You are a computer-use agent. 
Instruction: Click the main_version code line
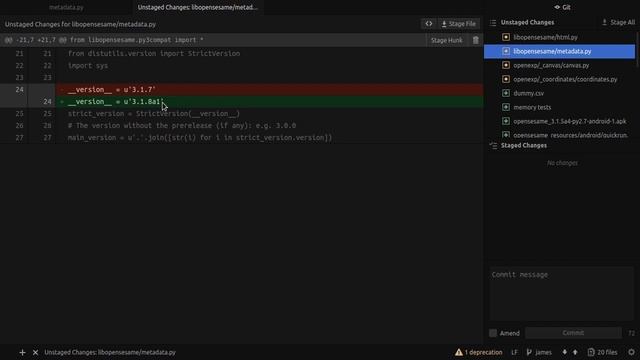pyautogui.click(x=200, y=138)
